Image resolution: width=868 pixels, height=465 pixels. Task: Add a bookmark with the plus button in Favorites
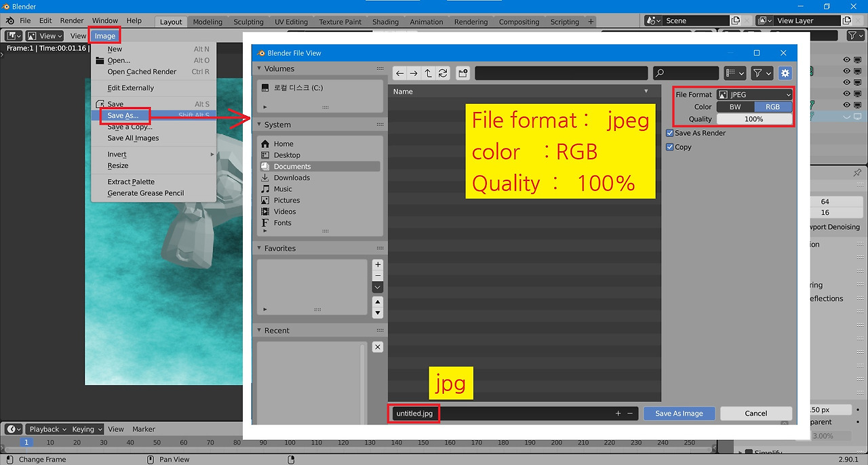click(378, 265)
